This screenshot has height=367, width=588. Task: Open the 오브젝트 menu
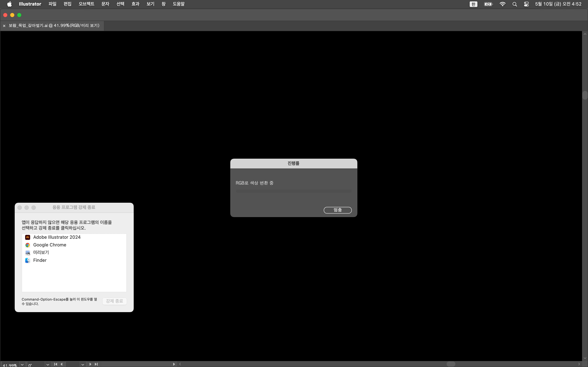[x=86, y=4]
